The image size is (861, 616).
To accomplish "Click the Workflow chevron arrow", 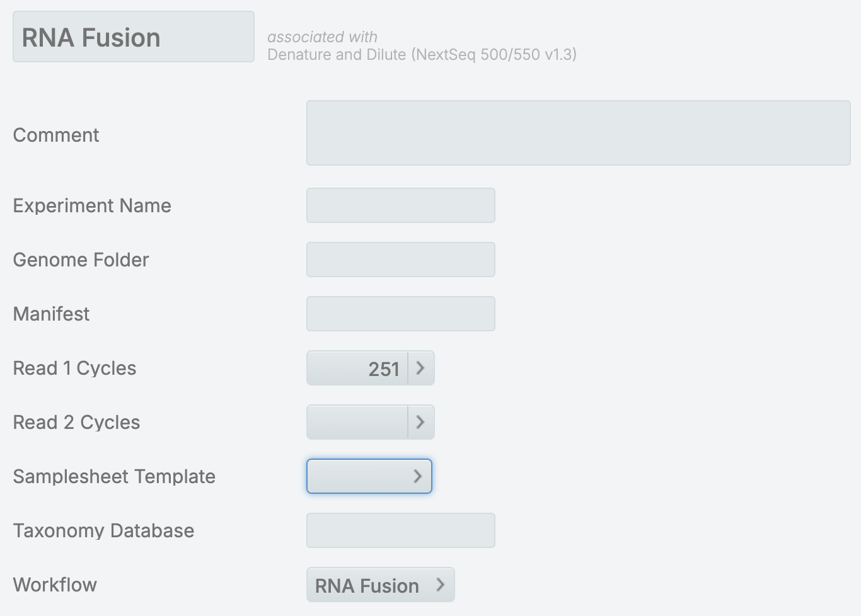I will coord(441,585).
